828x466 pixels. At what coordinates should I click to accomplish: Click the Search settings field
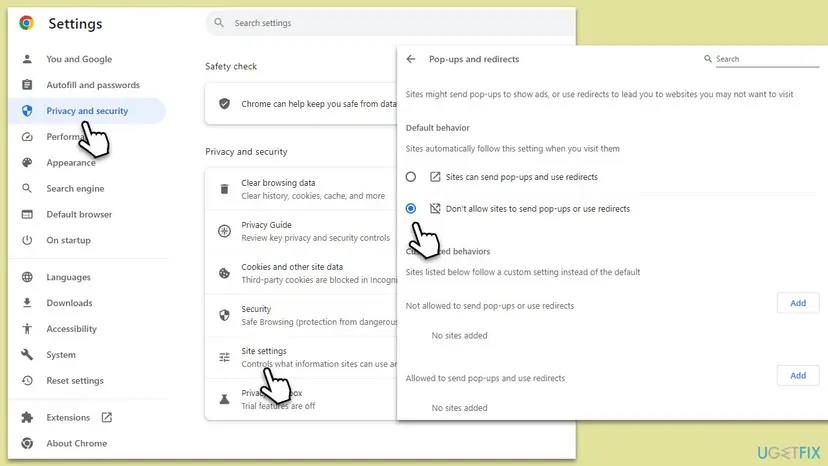tap(391, 23)
